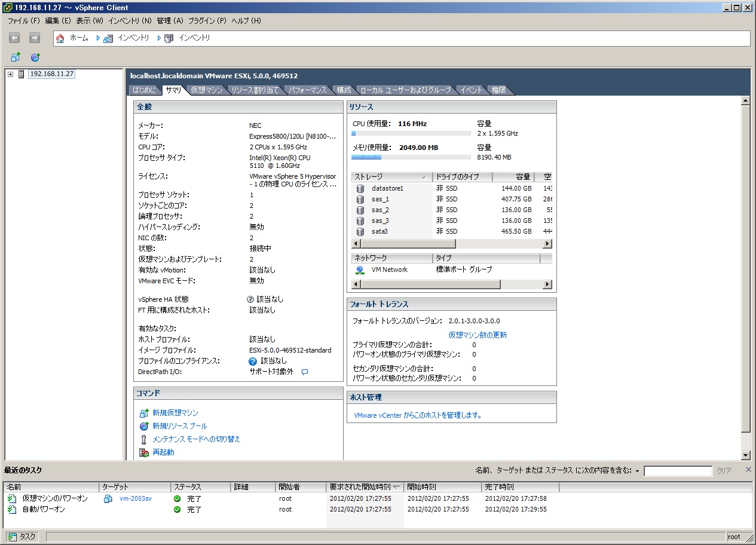Click 仮想マシン数の更新 link
This screenshot has height=545, width=756.
pyautogui.click(x=478, y=335)
